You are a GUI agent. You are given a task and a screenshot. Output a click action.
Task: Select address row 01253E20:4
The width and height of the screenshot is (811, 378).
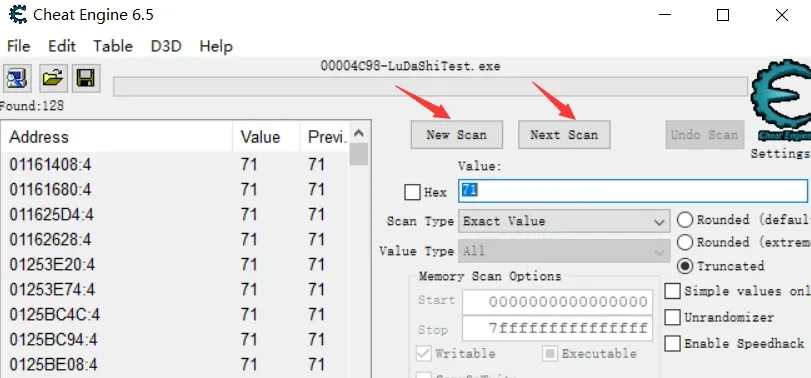click(175, 265)
